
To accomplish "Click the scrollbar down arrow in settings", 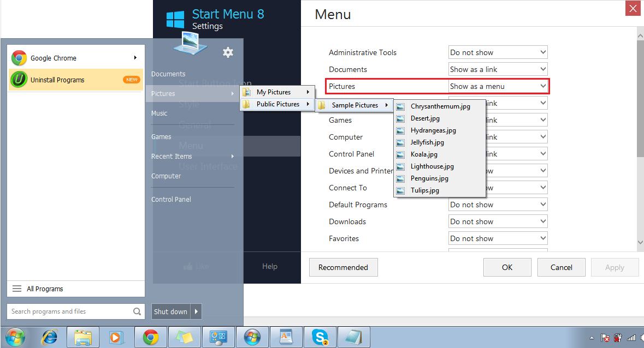I will 640,242.
